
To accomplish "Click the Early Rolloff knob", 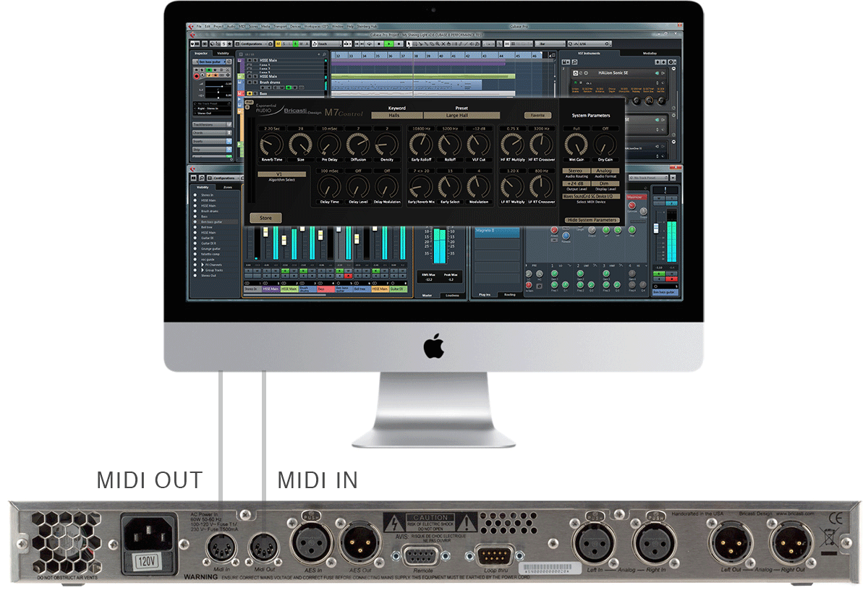I will [x=420, y=144].
